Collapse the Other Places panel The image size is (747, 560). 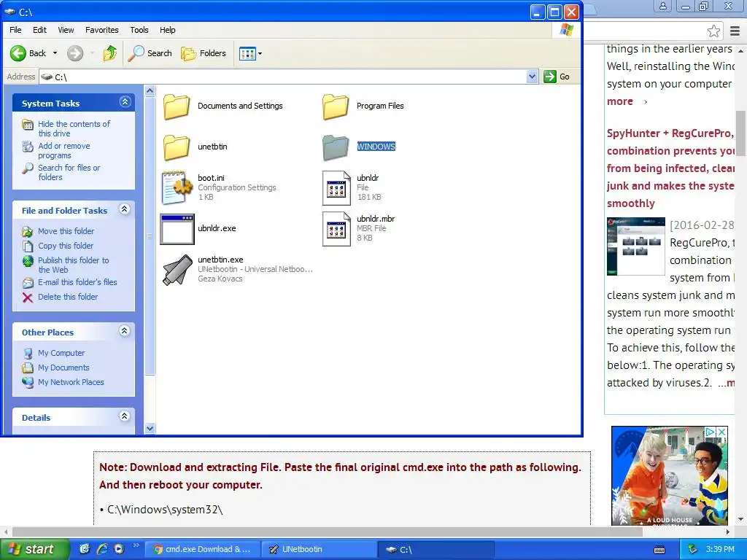(x=124, y=331)
